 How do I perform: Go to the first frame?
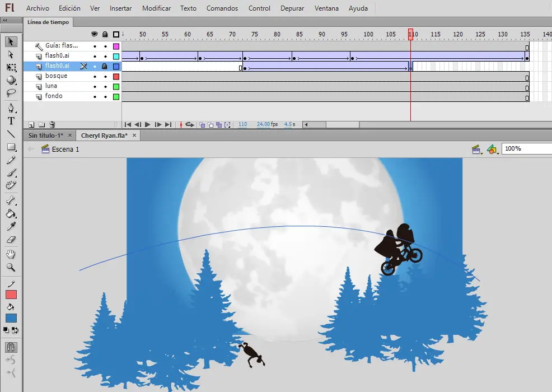click(x=128, y=124)
